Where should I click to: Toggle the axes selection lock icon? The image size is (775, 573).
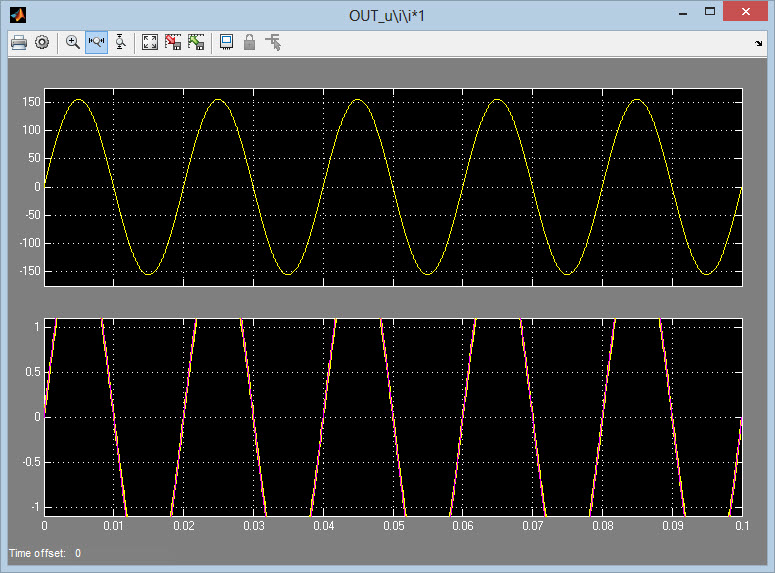[250, 43]
